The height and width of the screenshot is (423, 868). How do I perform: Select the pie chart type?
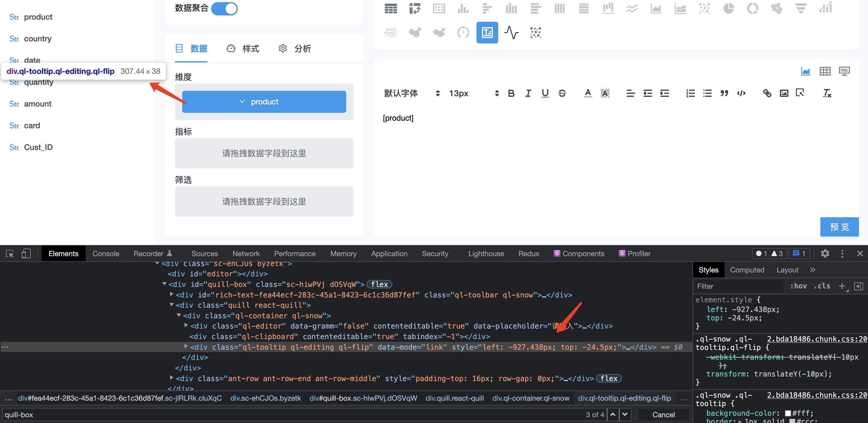[x=729, y=9]
